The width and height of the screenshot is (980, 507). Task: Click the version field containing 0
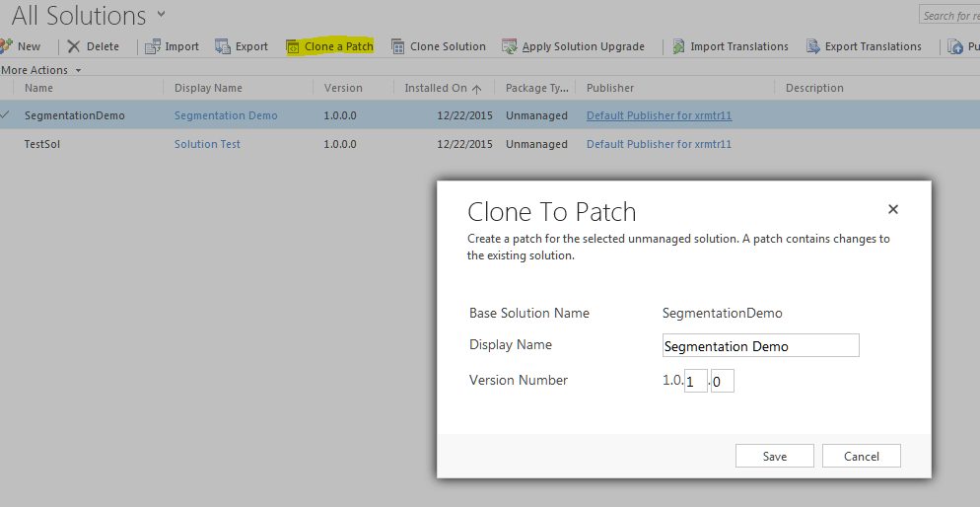point(722,381)
